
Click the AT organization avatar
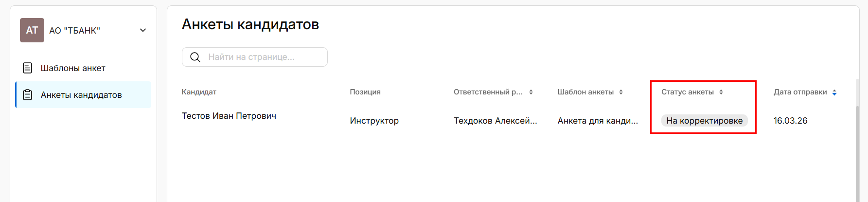pyautogui.click(x=32, y=30)
